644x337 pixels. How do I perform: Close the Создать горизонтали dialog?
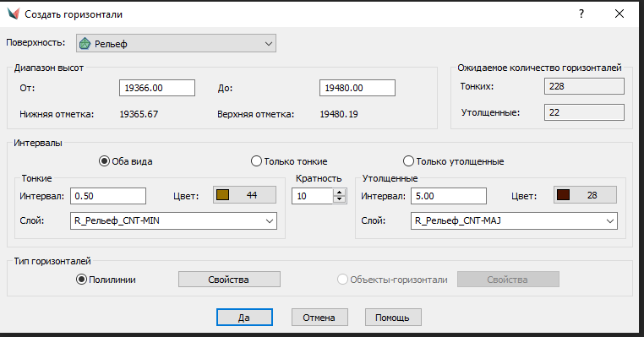[619, 14]
